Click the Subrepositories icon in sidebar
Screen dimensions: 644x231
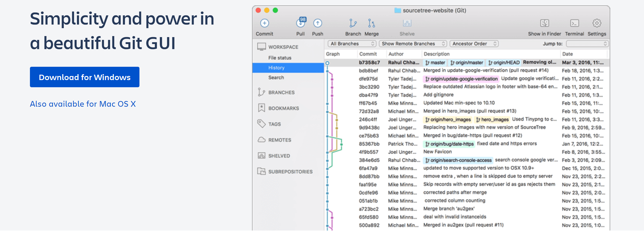click(261, 171)
